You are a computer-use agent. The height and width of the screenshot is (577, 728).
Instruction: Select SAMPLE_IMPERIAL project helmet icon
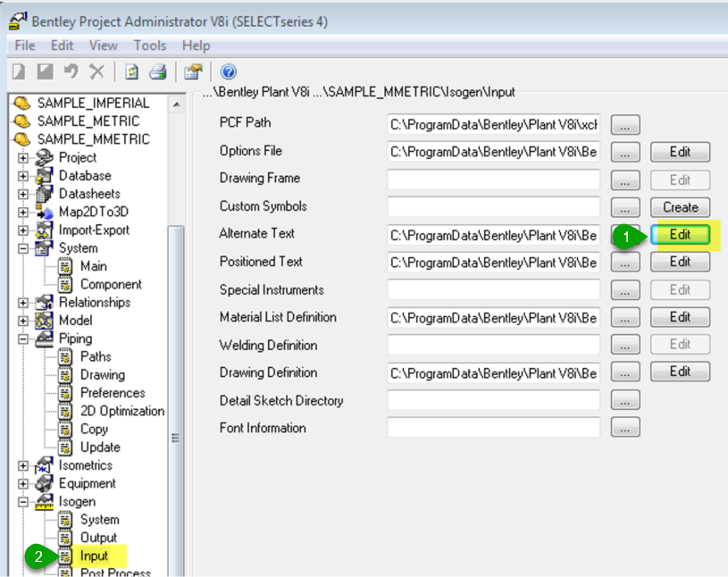tap(21, 103)
